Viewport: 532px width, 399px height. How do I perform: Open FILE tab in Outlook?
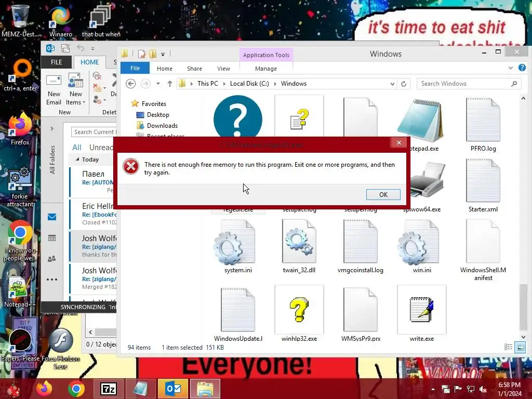56,62
